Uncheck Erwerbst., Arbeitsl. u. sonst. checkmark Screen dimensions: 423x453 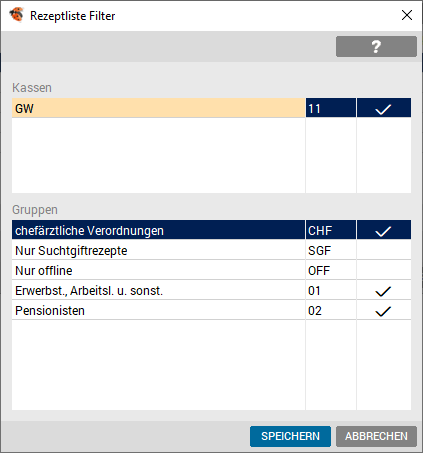coord(383,290)
